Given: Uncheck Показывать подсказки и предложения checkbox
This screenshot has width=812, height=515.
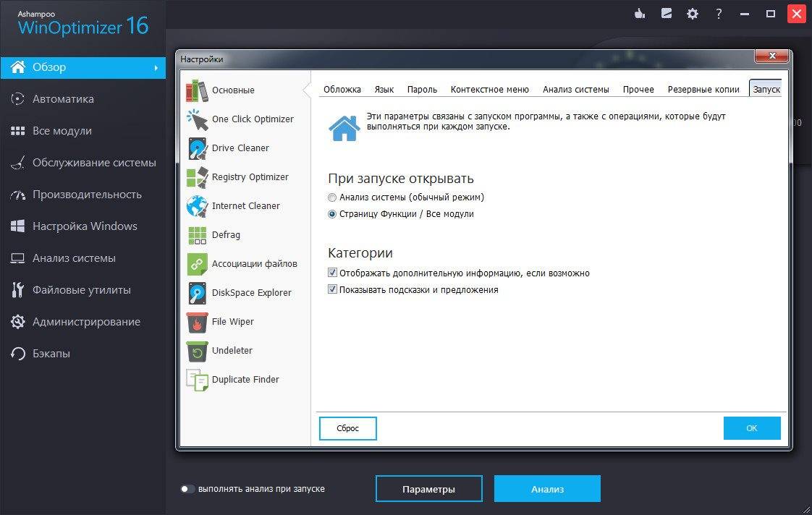Looking at the screenshot, I should coord(332,289).
